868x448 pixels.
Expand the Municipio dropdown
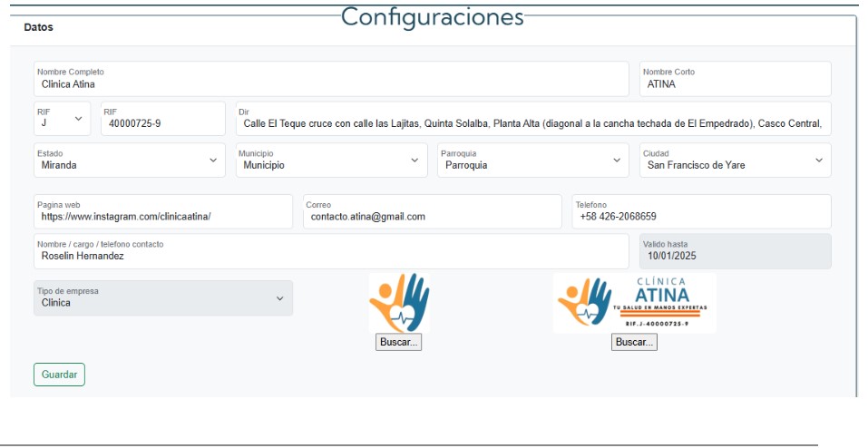pos(332,160)
